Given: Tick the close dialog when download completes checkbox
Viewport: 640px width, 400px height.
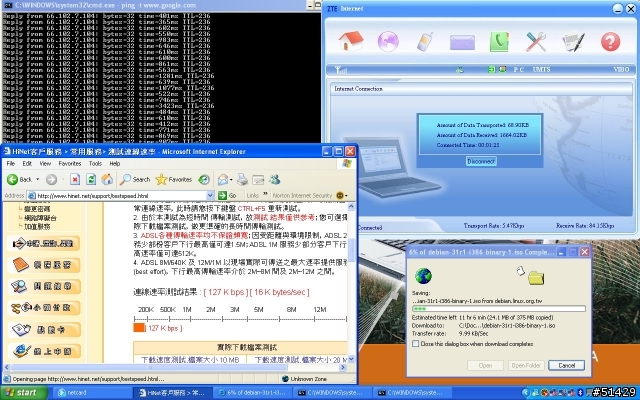Looking at the screenshot, I should (416, 344).
